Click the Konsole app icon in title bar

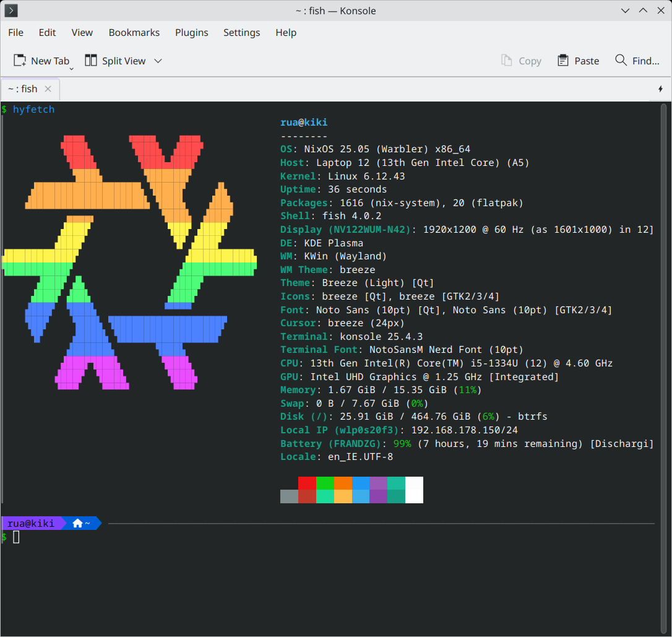(x=11, y=11)
